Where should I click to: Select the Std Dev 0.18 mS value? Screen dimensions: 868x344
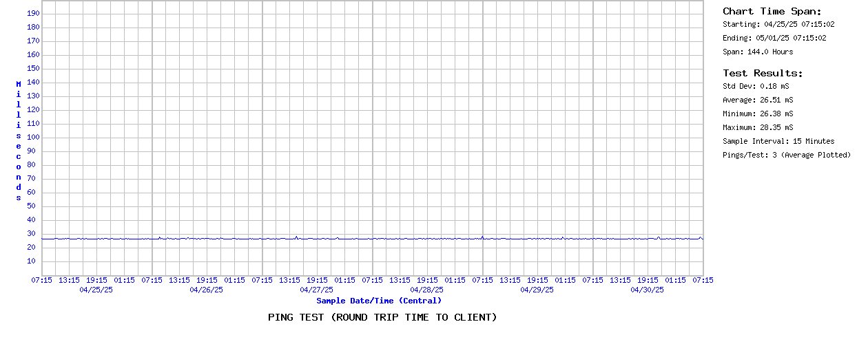[756, 86]
